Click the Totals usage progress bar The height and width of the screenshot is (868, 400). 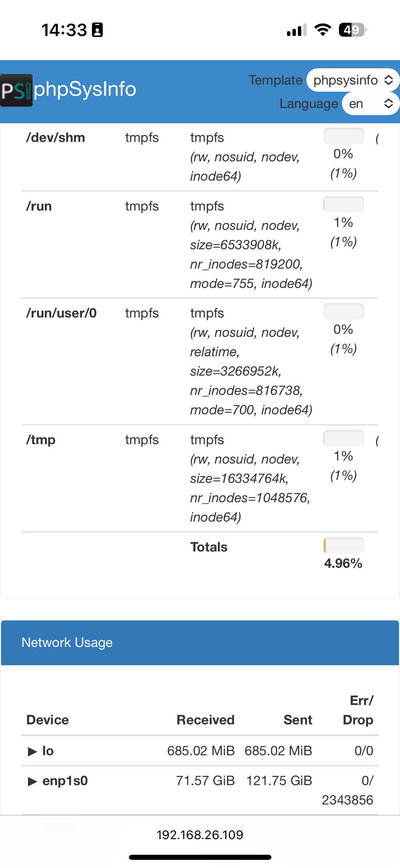(344, 545)
